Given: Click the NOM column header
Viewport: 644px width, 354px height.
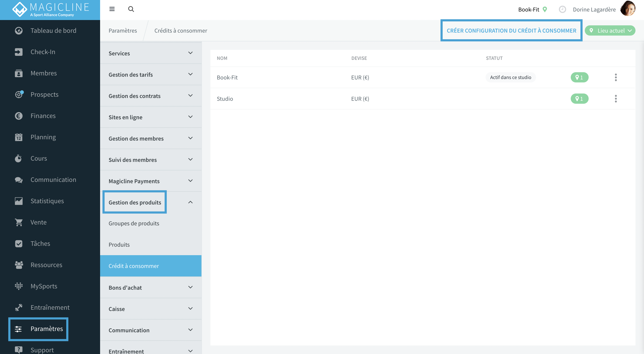Looking at the screenshot, I should tap(222, 58).
